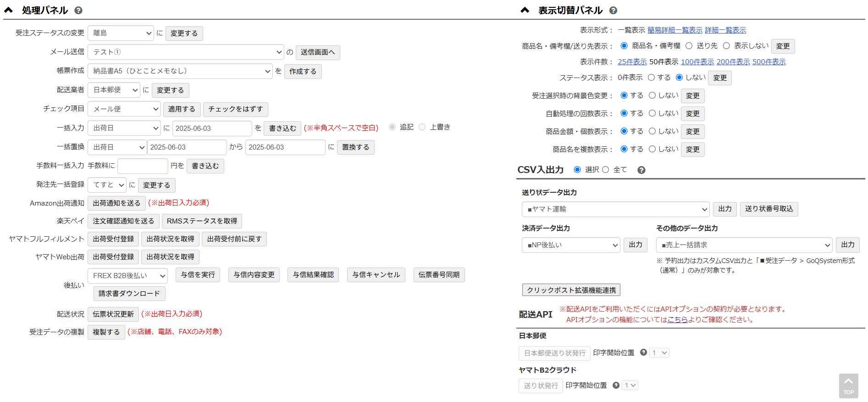Switch to 200件表示
The height and width of the screenshot is (402, 868).
tap(733, 62)
